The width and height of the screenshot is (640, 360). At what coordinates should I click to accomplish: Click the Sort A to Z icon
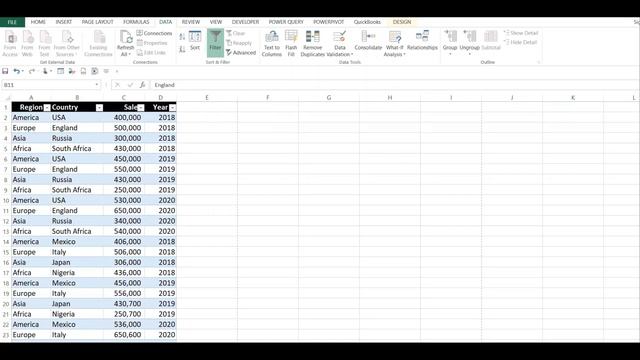[182, 37]
